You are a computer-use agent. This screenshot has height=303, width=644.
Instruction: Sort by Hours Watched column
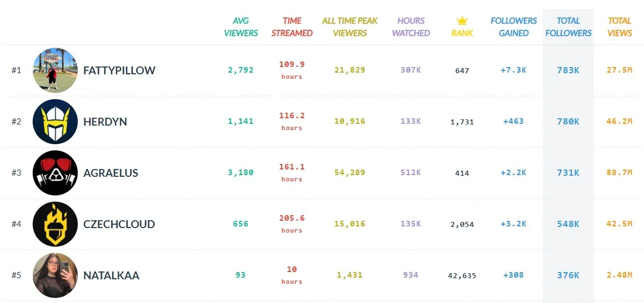tap(411, 27)
